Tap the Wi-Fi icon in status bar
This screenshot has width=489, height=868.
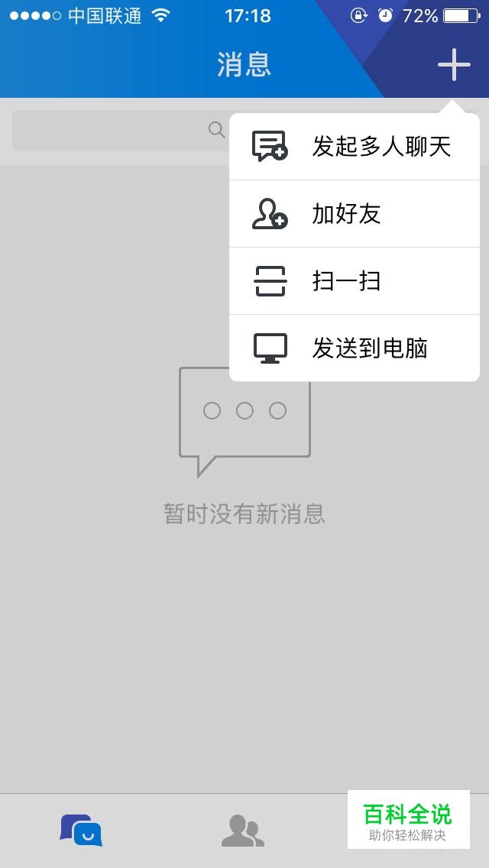pyautogui.click(x=160, y=15)
